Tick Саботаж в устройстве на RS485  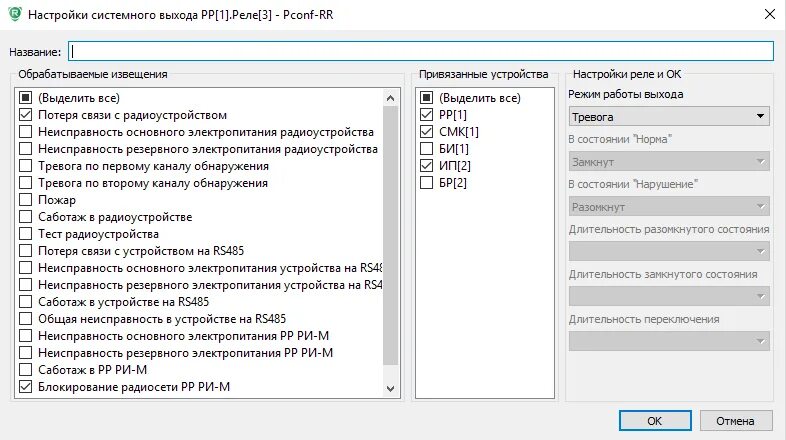(x=26, y=302)
